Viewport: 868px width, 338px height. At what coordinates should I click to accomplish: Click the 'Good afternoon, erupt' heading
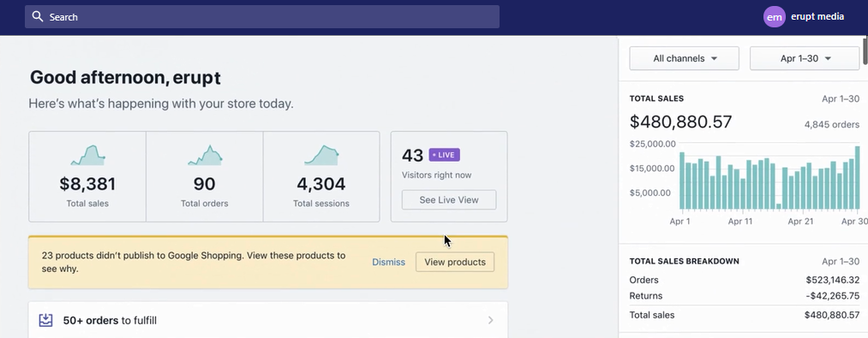[125, 78]
